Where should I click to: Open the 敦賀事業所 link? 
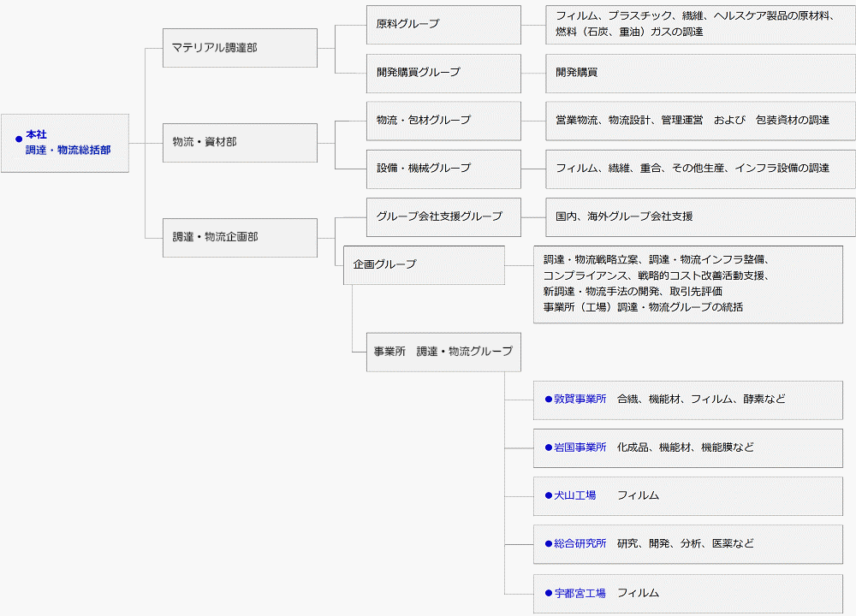[580, 399]
